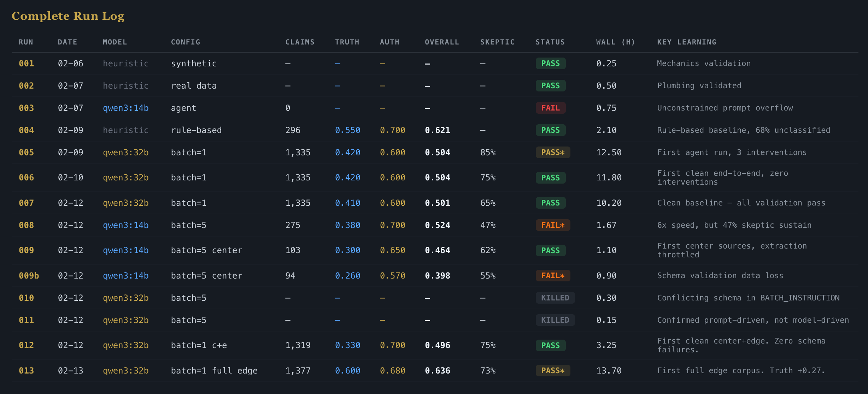
Task: Click the OVERALL column header
Action: 441,42
